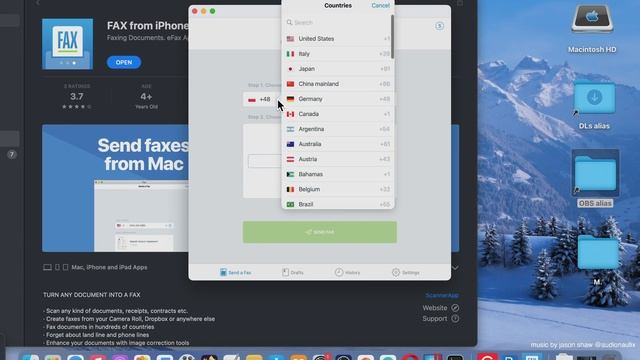This screenshot has height=360, width=640.
Task: Expand the platform compatibility chevron
Action: click(455, 268)
